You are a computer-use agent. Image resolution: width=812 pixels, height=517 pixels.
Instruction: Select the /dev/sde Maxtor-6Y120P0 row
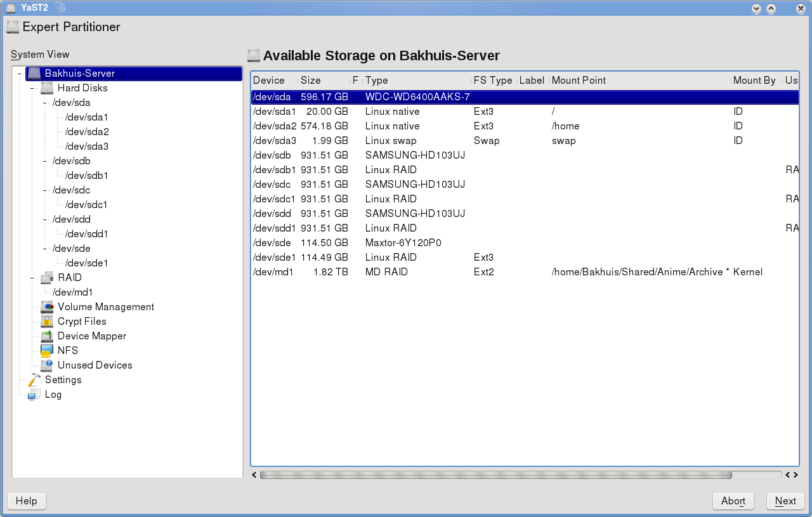(x=525, y=243)
